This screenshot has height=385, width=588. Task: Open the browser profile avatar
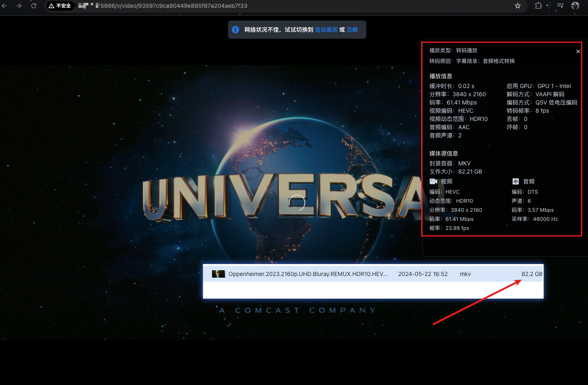(x=575, y=6)
